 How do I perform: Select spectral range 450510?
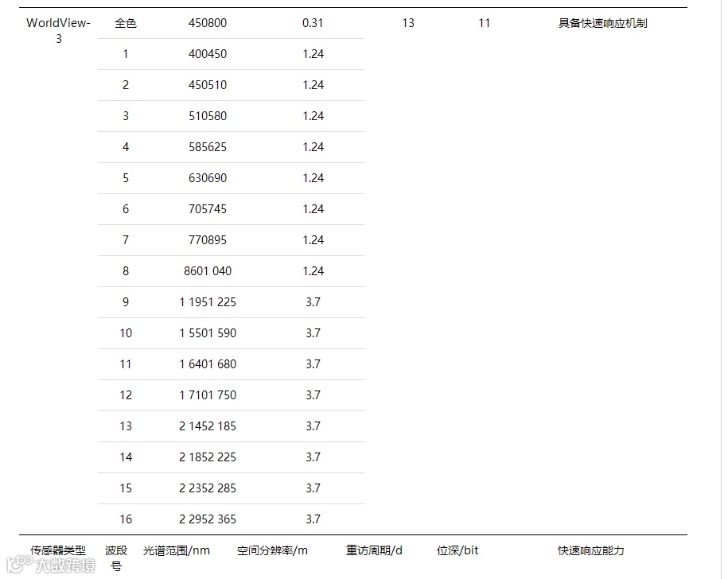(x=208, y=85)
